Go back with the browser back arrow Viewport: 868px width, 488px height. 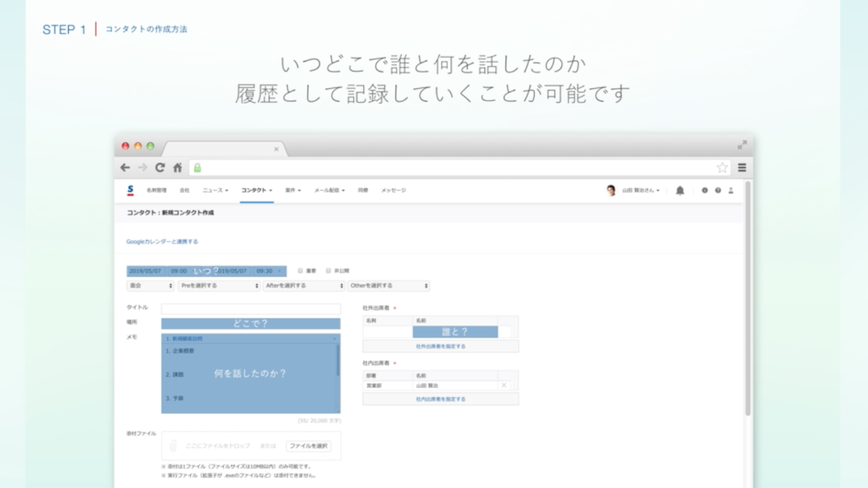[125, 167]
